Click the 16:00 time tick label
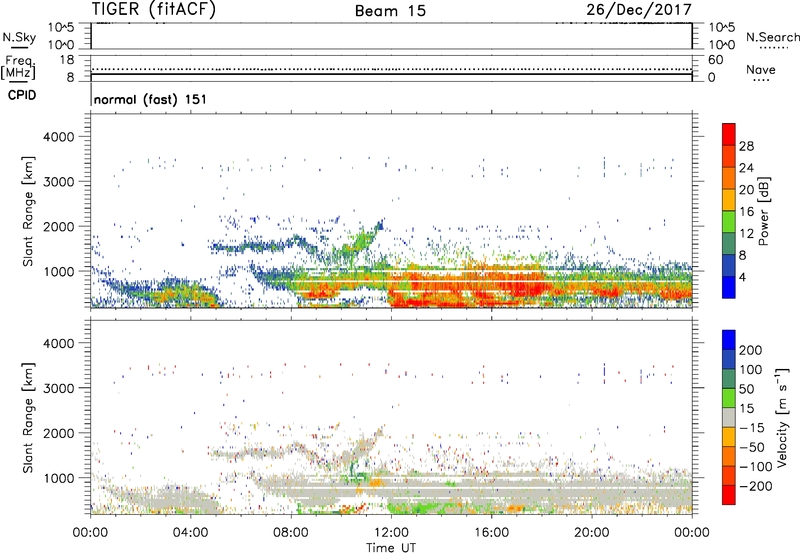Image resolution: width=800 pixels, height=554 pixels. (491, 533)
